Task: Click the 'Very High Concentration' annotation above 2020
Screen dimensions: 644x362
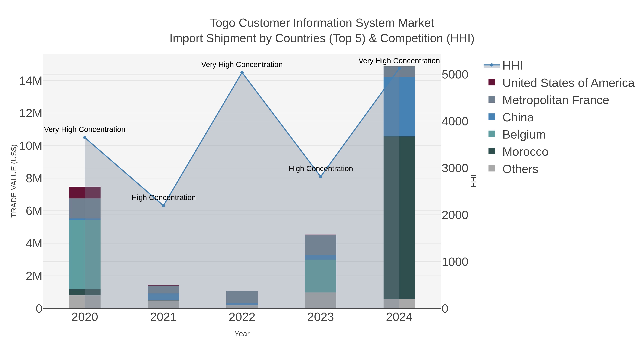Action: (85, 129)
